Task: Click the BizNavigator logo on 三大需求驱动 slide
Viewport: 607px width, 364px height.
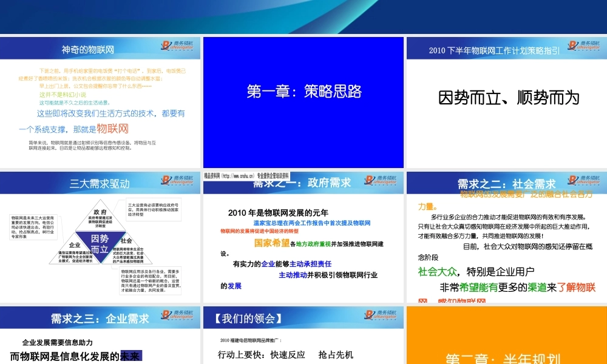Action: 177,180
